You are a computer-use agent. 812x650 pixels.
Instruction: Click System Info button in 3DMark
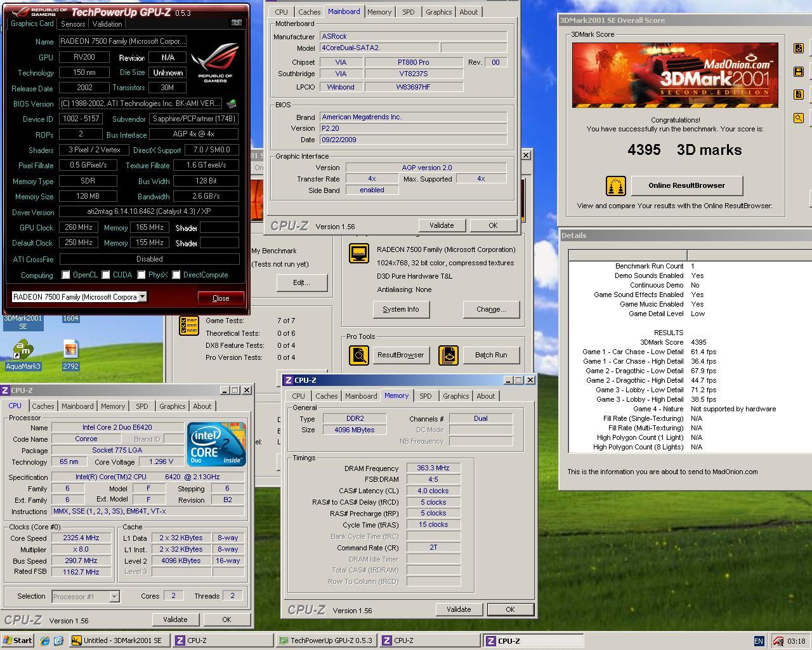[x=401, y=309]
